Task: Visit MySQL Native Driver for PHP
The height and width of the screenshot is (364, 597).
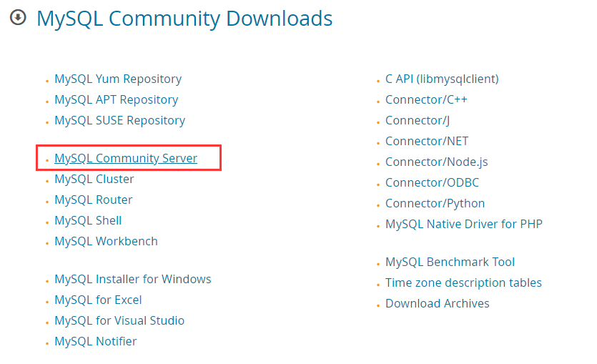Action: [x=464, y=224]
